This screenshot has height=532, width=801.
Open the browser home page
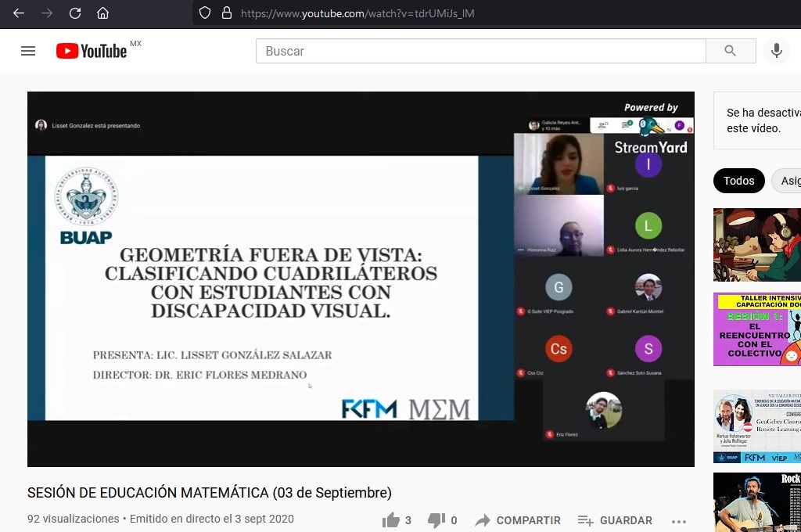(x=102, y=13)
